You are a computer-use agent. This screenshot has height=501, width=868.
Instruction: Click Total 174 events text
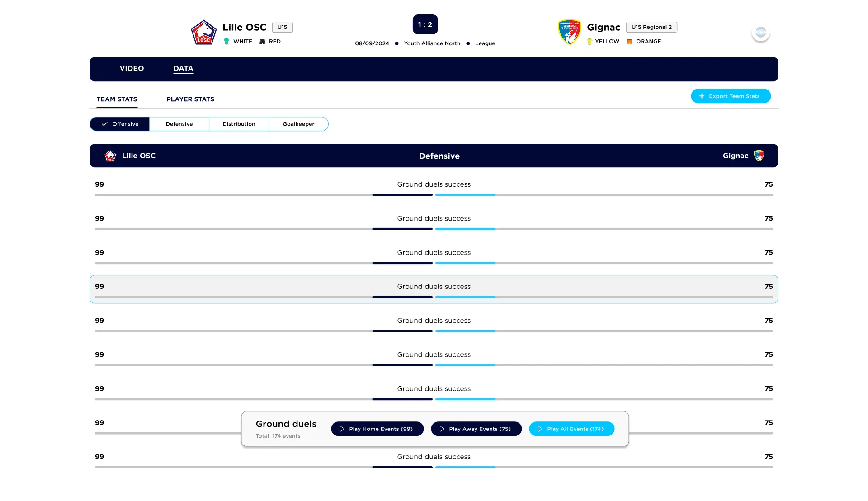(x=278, y=436)
